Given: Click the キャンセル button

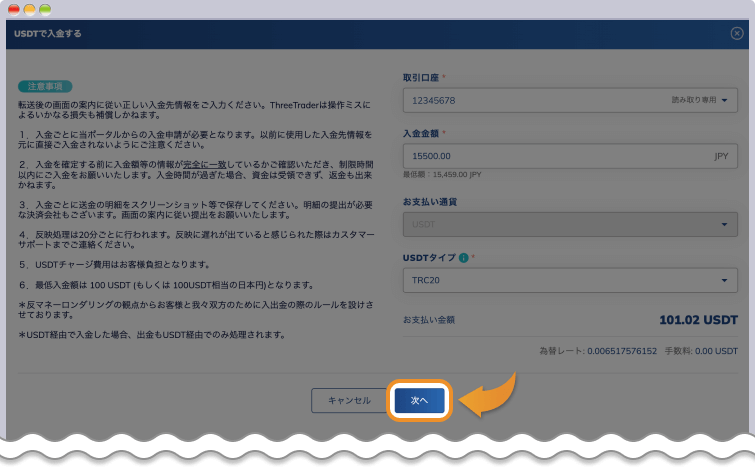Looking at the screenshot, I should click(x=349, y=400).
